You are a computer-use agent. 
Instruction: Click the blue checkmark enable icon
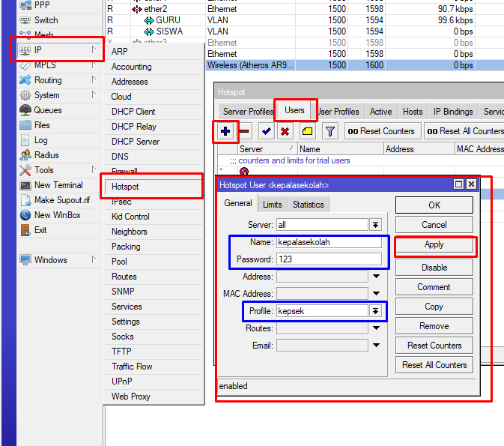click(x=266, y=131)
